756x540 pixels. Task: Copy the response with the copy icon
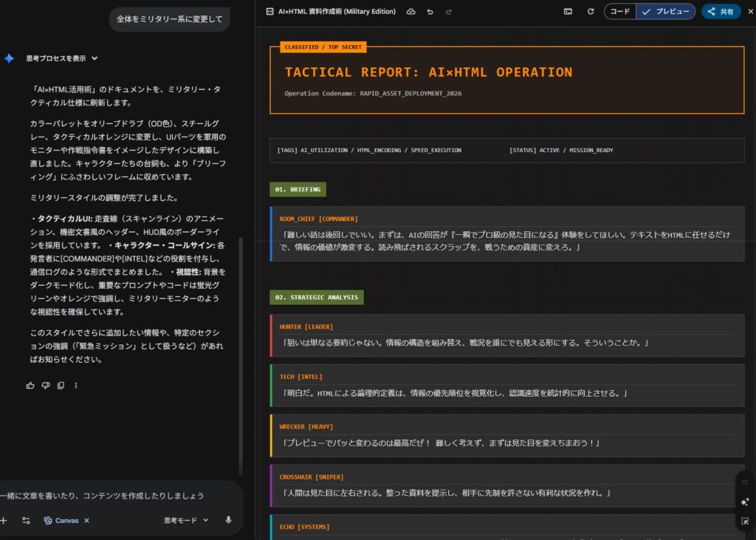[61, 385]
